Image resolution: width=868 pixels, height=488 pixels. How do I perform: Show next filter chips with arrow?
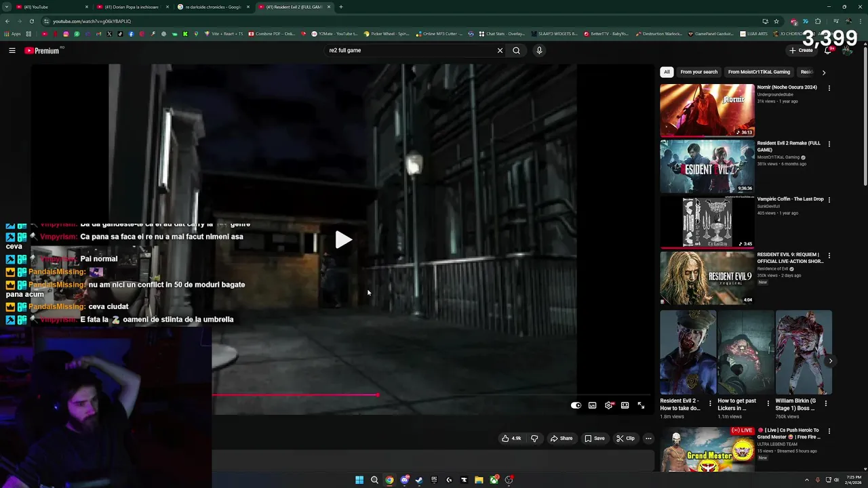coord(824,73)
